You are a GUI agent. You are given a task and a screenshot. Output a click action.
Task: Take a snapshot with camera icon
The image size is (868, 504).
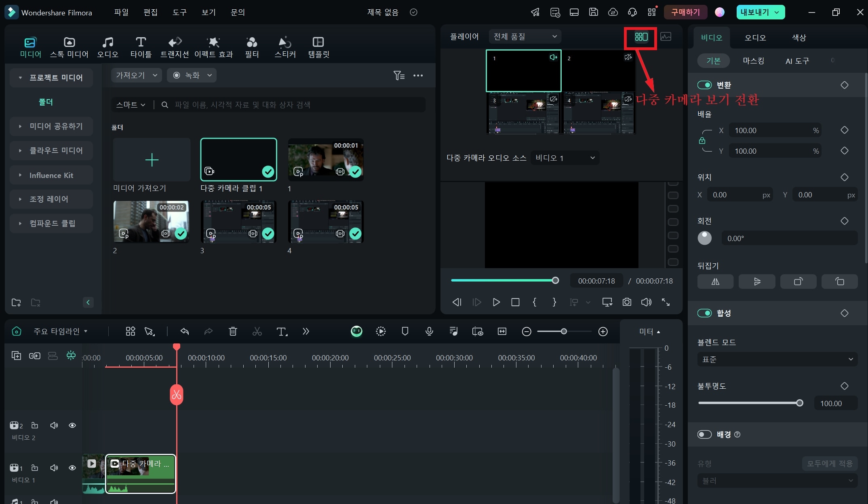coord(627,302)
